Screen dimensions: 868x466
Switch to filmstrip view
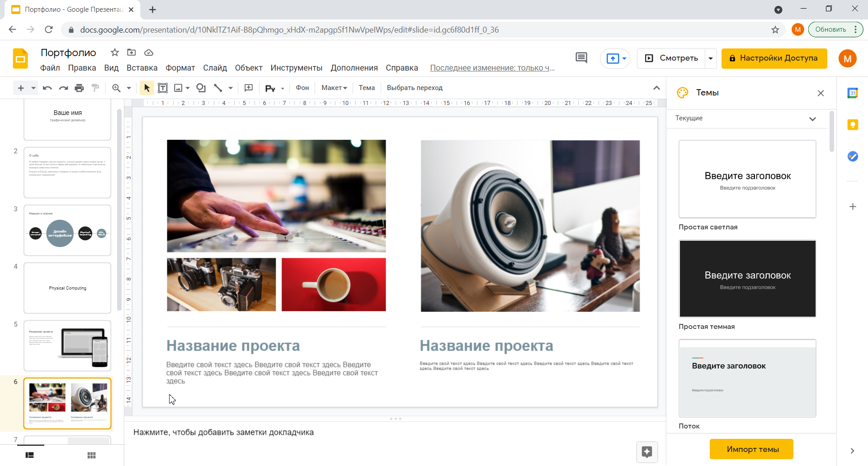[30, 455]
